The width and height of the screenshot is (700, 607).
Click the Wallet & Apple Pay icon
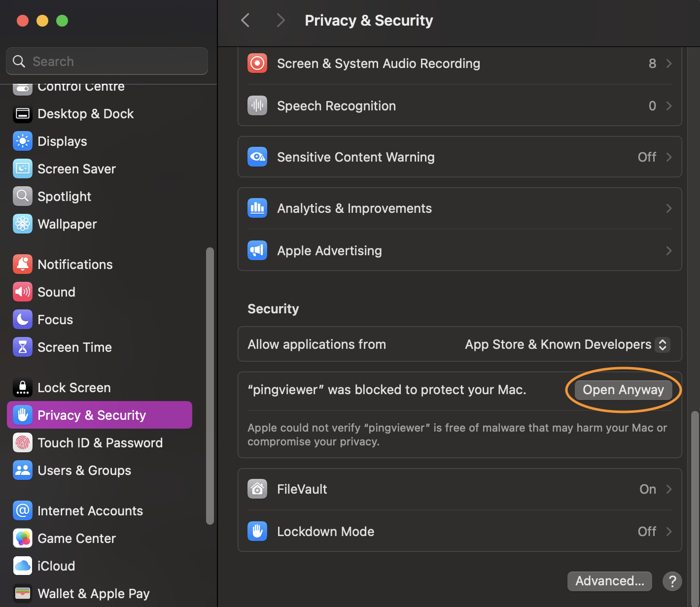[x=23, y=594]
